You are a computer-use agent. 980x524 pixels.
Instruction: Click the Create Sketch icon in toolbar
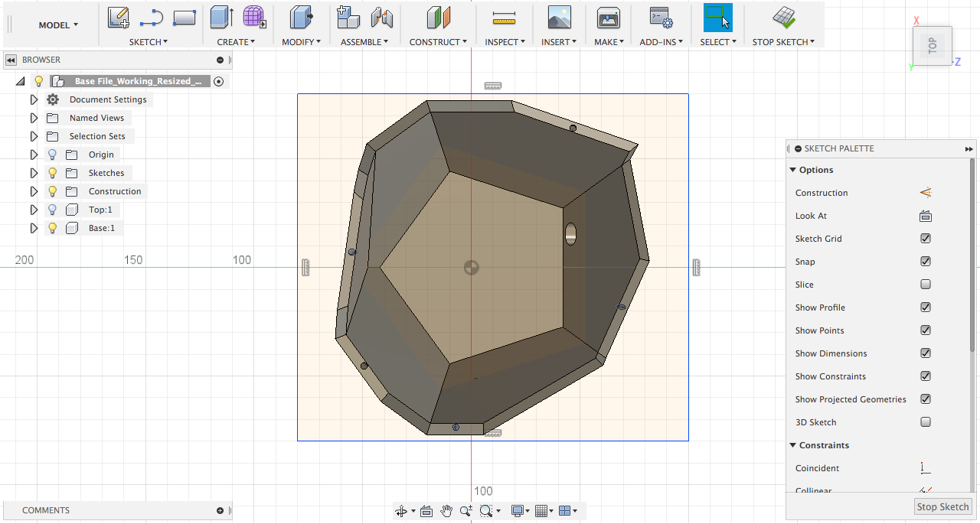click(x=118, y=17)
